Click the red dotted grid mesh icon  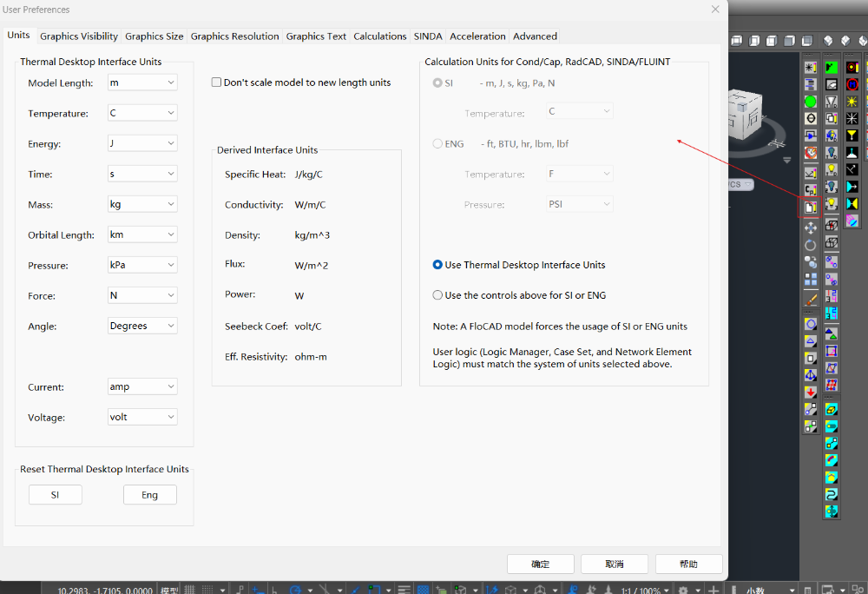tap(832, 386)
